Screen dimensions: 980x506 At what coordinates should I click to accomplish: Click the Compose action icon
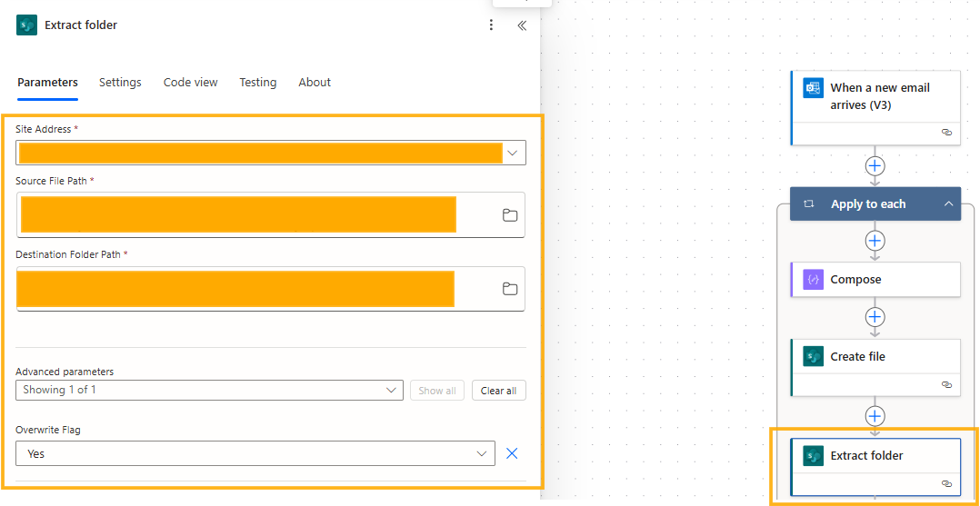[813, 279]
